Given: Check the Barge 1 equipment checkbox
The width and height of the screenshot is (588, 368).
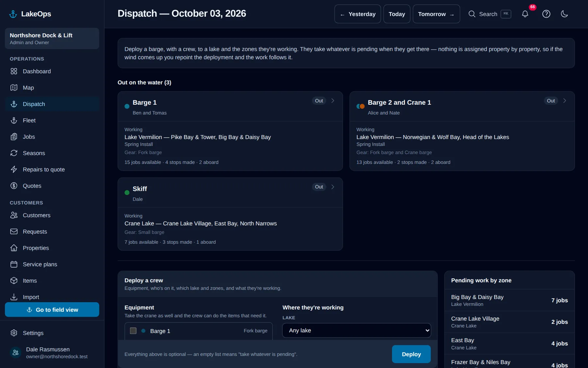Looking at the screenshot, I should tap(133, 331).
